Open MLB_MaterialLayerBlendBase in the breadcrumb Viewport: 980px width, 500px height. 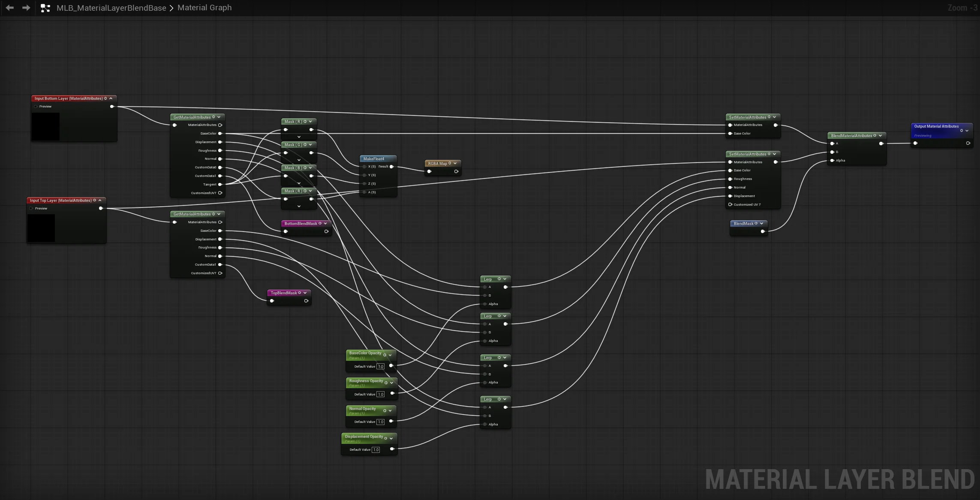[x=111, y=8]
